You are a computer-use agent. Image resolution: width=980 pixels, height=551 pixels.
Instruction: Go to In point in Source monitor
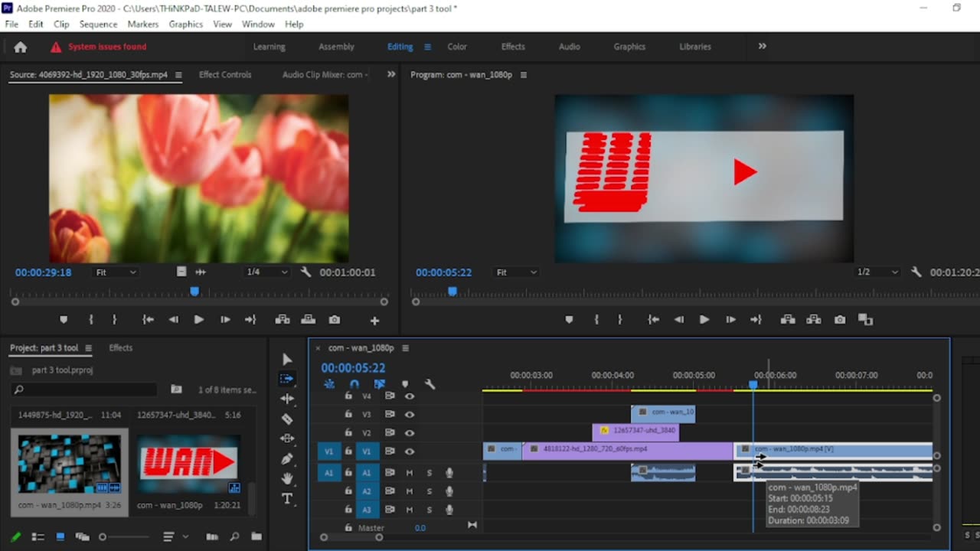148,320
